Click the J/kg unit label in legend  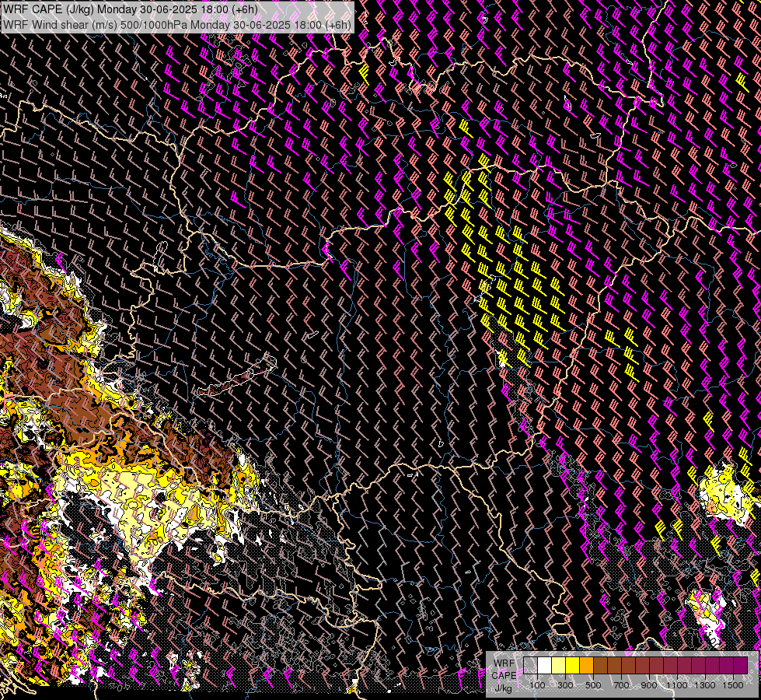click(x=503, y=688)
